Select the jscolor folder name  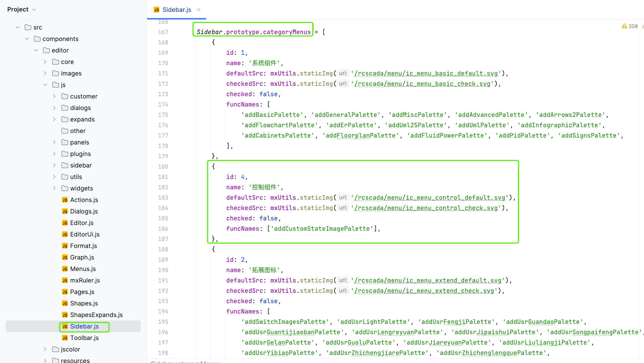tap(71, 349)
